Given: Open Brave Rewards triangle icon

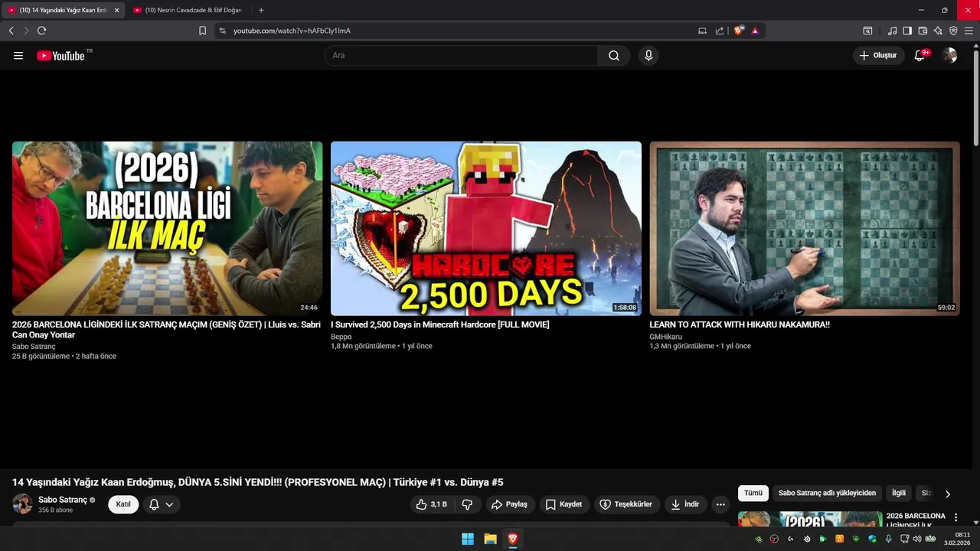Looking at the screenshot, I should pyautogui.click(x=755, y=31).
